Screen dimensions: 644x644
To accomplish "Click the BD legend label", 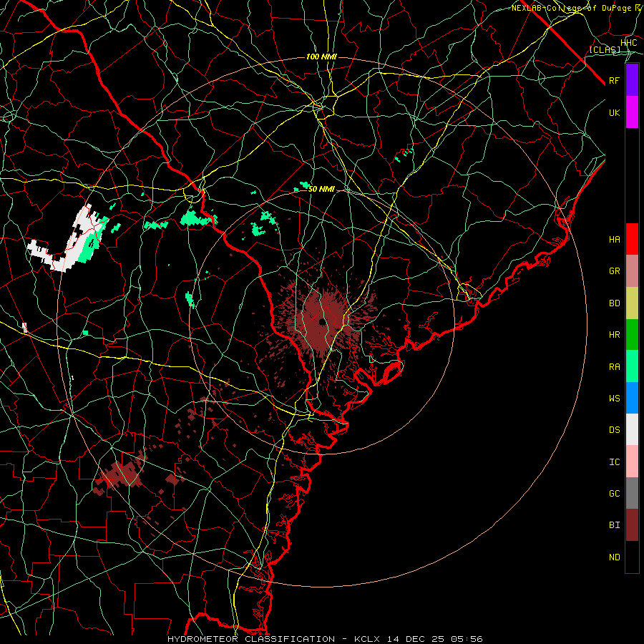I will coord(614,303).
